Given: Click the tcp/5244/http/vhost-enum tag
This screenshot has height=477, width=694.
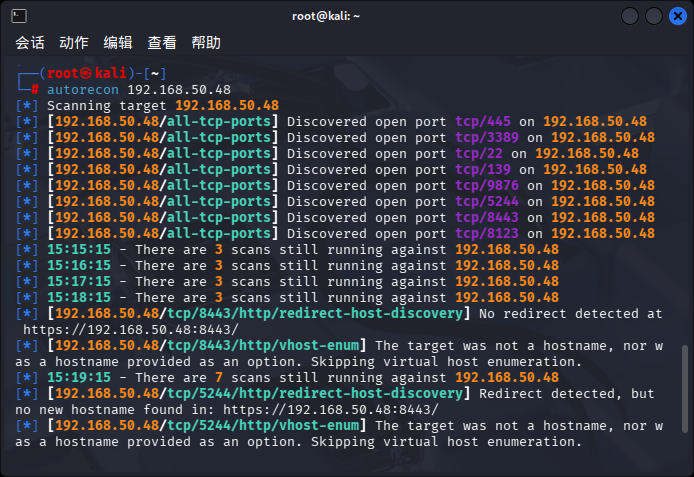Looking at the screenshot, I should click(263, 425).
